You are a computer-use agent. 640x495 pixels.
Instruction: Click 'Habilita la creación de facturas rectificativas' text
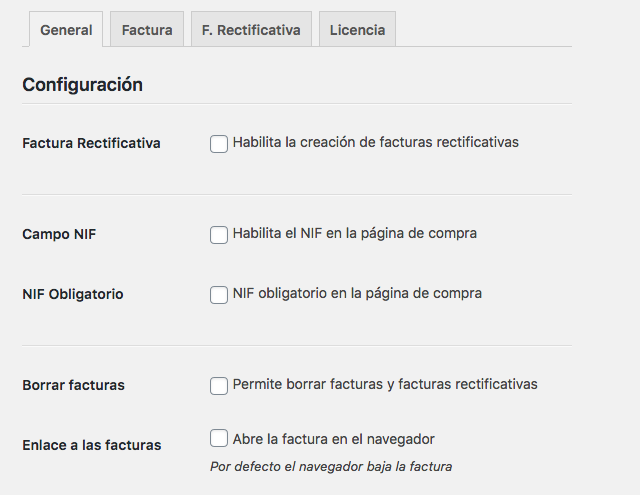tap(376, 142)
